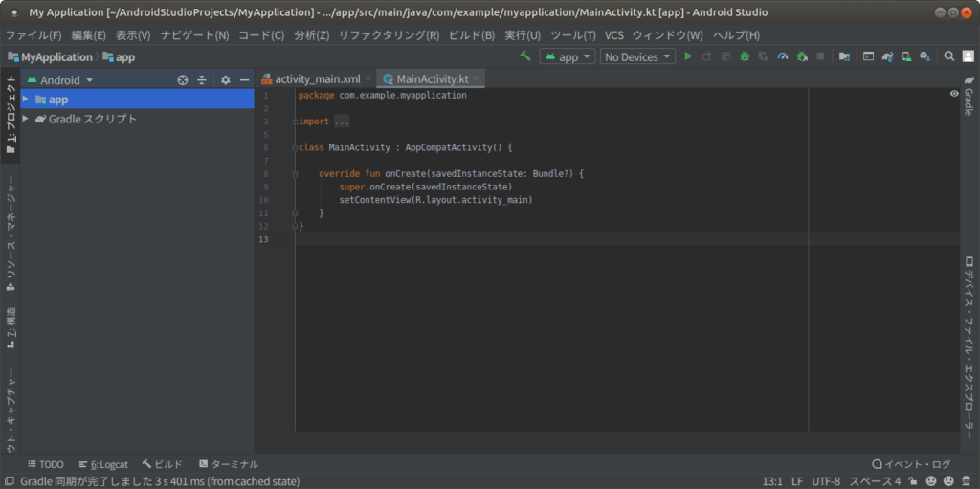The image size is (980, 489).
Task: Run the app with green play icon
Action: coord(688,56)
